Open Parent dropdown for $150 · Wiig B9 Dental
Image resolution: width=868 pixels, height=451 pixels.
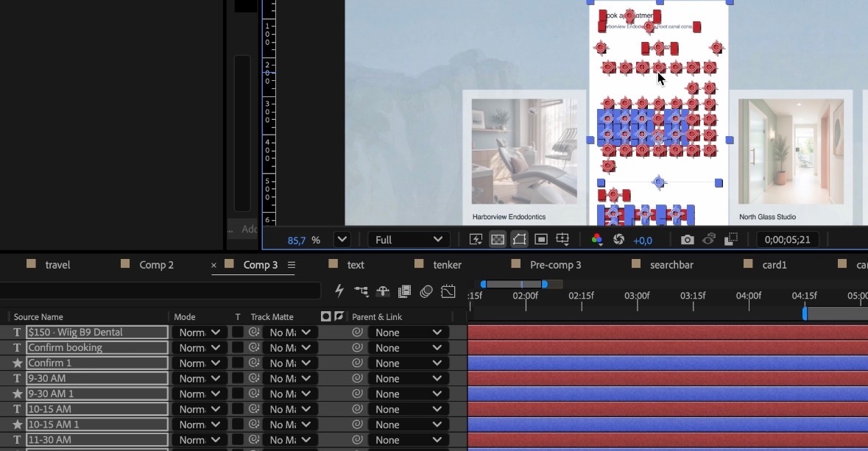tap(409, 332)
